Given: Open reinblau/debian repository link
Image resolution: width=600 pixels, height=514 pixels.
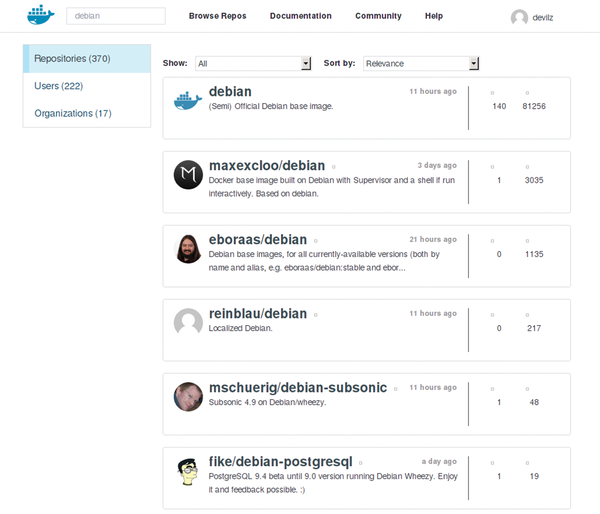Looking at the screenshot, I should [x=258, y=314].
